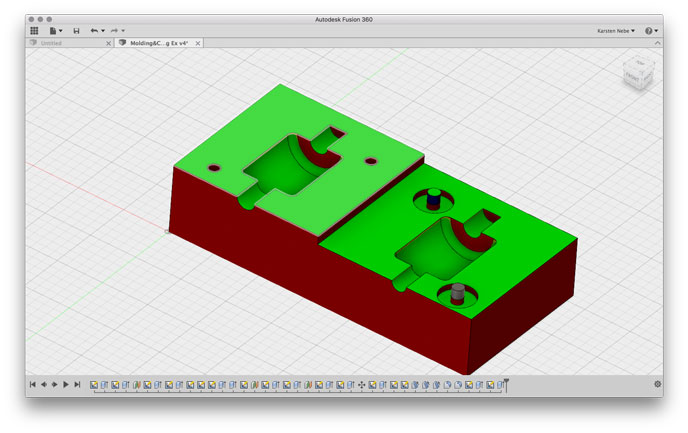Select the first extrude feature in the timeline
The height and width of the screenshot is (433, 688).
[104, 385]
